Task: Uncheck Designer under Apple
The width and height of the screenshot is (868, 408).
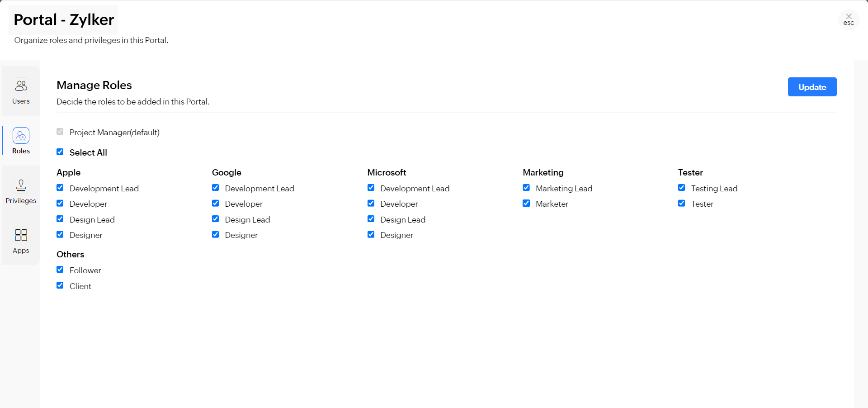Action: coord(60,234)
